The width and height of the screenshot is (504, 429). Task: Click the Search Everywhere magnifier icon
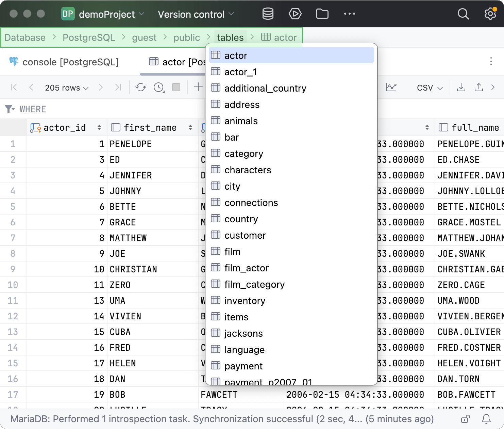tap(463, 14)
